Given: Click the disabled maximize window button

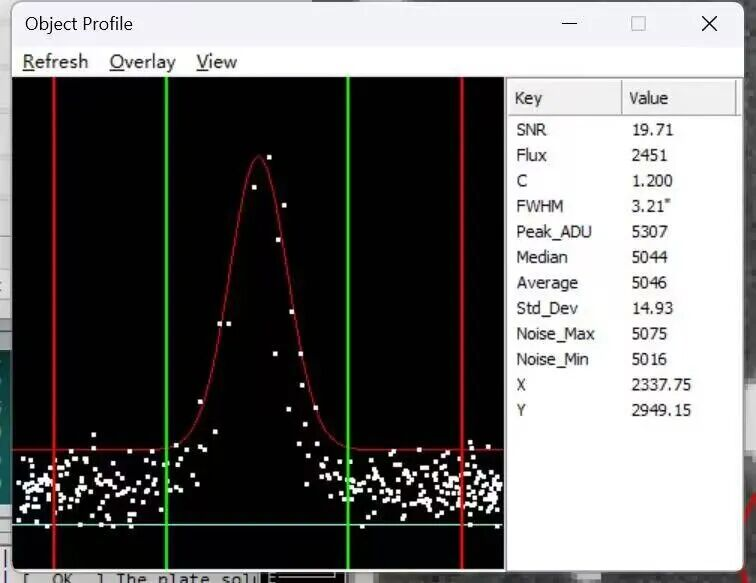Looking at the screenshot, I should [x=638, y=24].
